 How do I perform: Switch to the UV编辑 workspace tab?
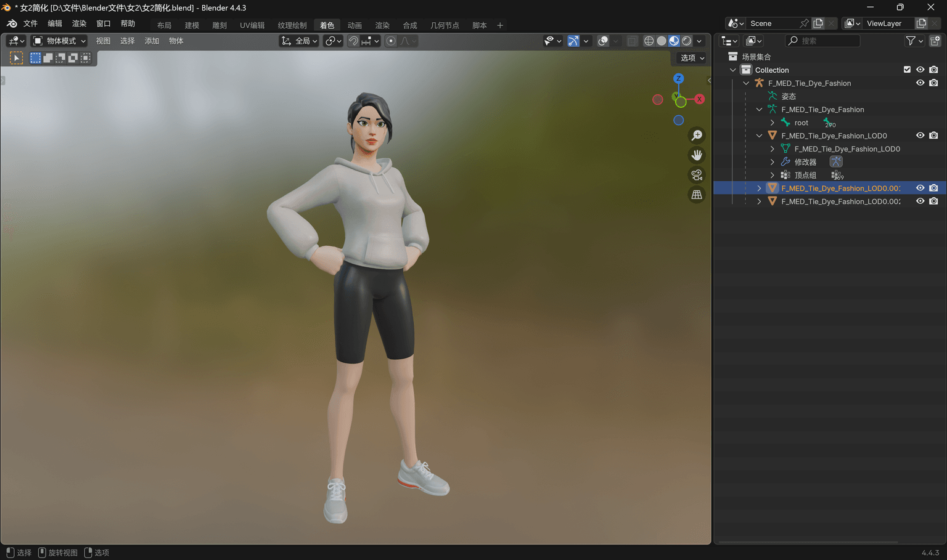pyautogui.click(x=252, y=25)
